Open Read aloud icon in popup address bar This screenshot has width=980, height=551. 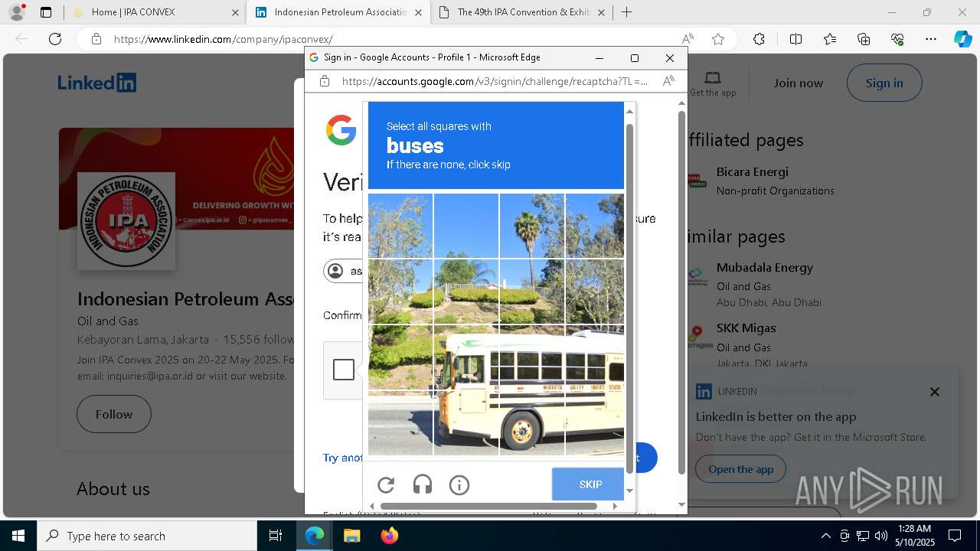pos(668,81)
